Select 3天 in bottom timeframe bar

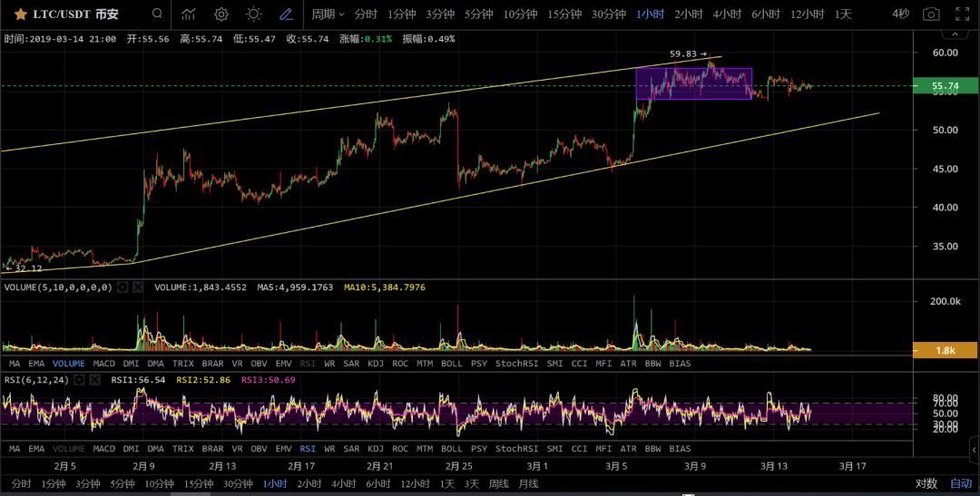[471, 483]
